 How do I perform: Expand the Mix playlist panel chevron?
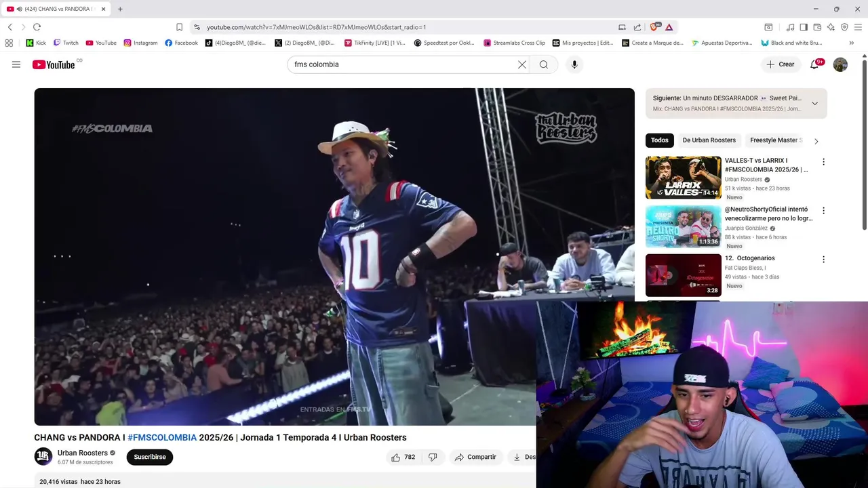(x=814, y=104)
